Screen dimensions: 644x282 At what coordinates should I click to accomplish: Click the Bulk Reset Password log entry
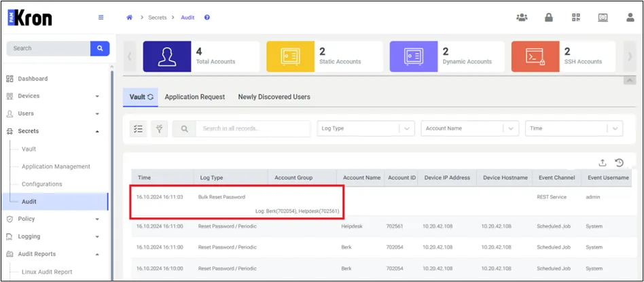pos(221,197)
